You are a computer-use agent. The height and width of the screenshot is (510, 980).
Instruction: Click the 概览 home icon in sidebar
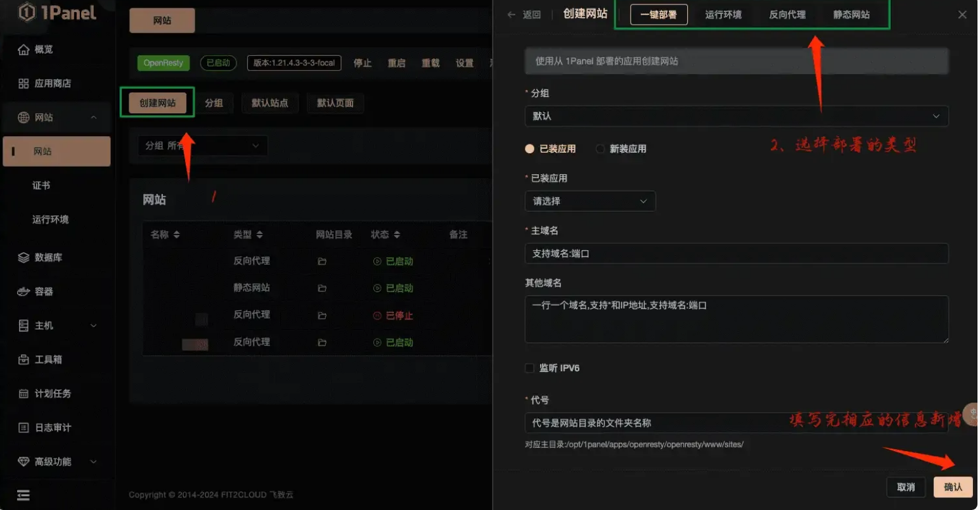click(x=23, y=49)
